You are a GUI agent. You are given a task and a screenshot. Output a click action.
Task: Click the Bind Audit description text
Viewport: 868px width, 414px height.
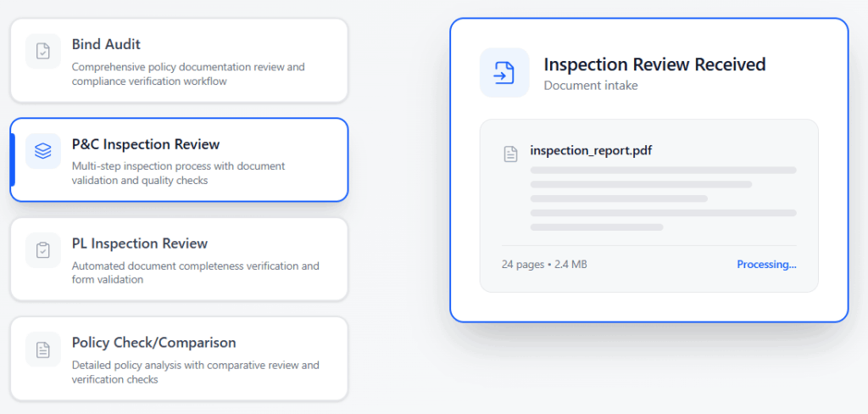(x=188, y=74)
